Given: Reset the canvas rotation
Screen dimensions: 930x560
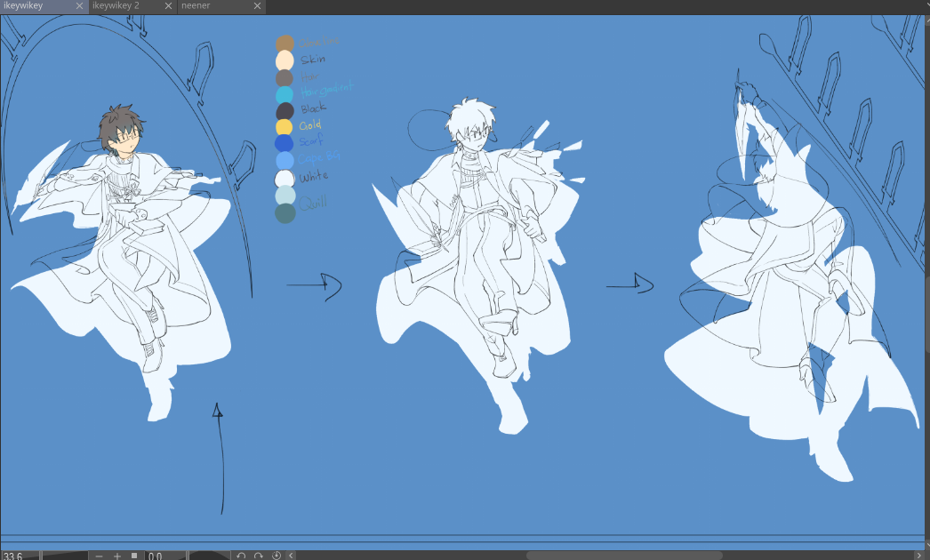Looking at the screenshot, I should coord(277,556).
